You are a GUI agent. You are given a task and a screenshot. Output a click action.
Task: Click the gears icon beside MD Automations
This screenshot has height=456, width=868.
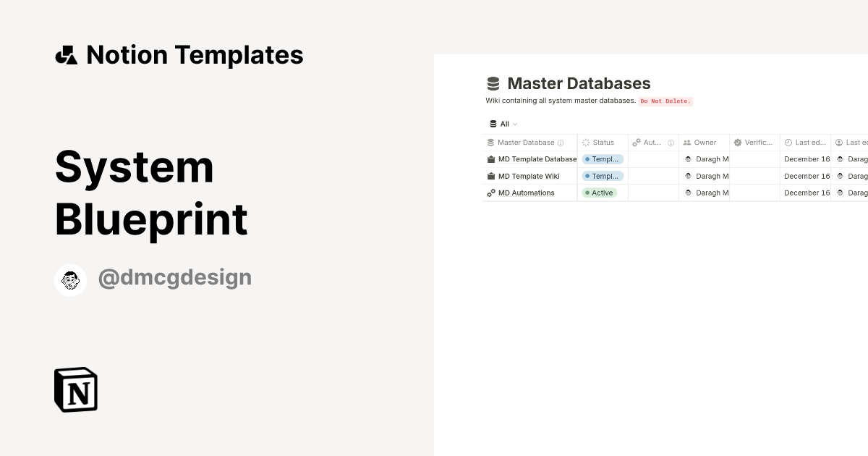[491, 193]
